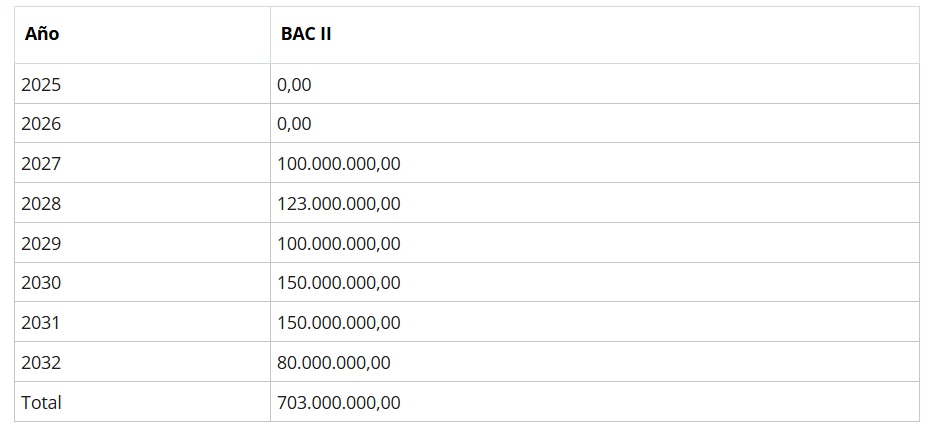The height and width of the screenshot is (439, 926).
Task: Select the 2029 year cell
Action: click(41, 243)
